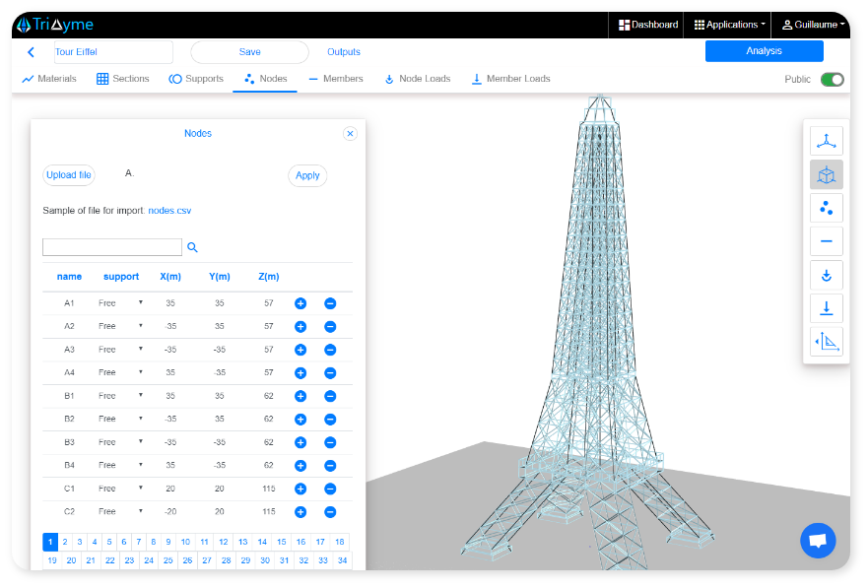Click the project name field Tour Eiffel
The width and height of the screenshot is (868, 588).
pos(111,52)
